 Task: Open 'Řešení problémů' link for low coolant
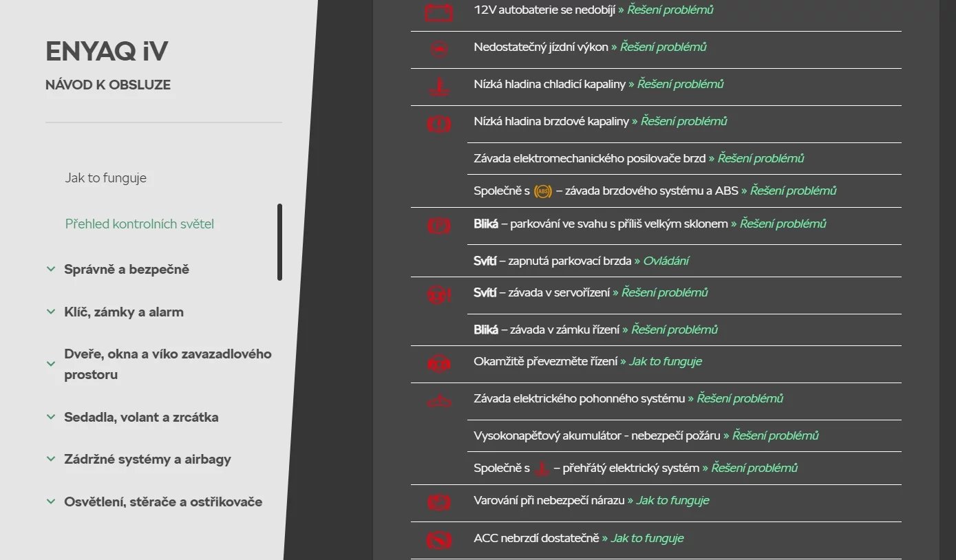click(x=680, y=84)
